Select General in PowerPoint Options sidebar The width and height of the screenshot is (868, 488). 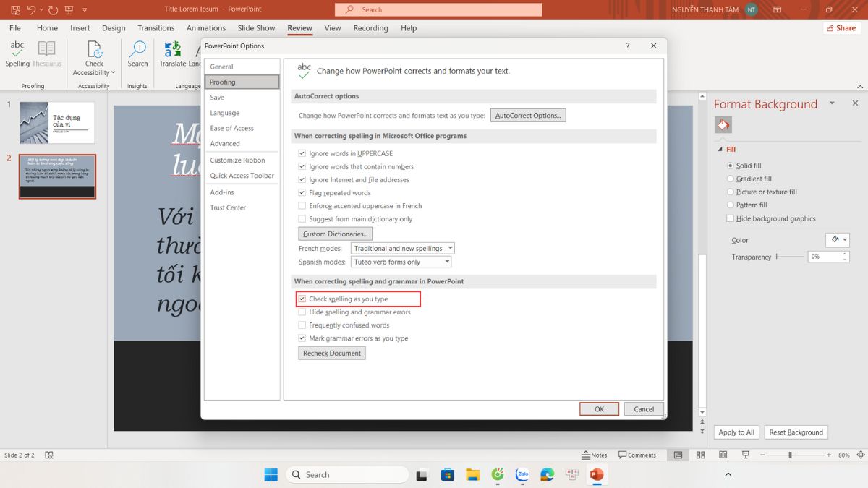click(242, 67)
